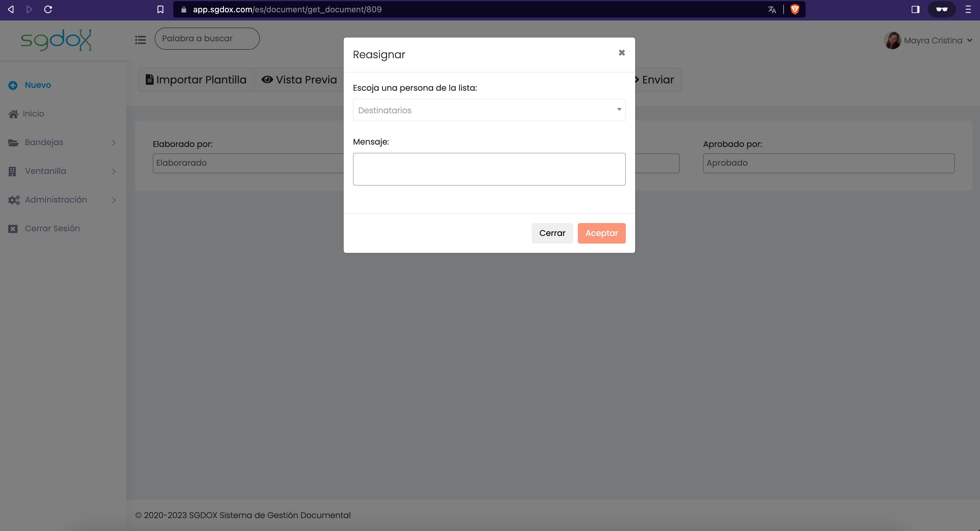The height and width of the screenshot is (531, 980).
Task: Click the Aprobado por input field
Action: point(829,163)
